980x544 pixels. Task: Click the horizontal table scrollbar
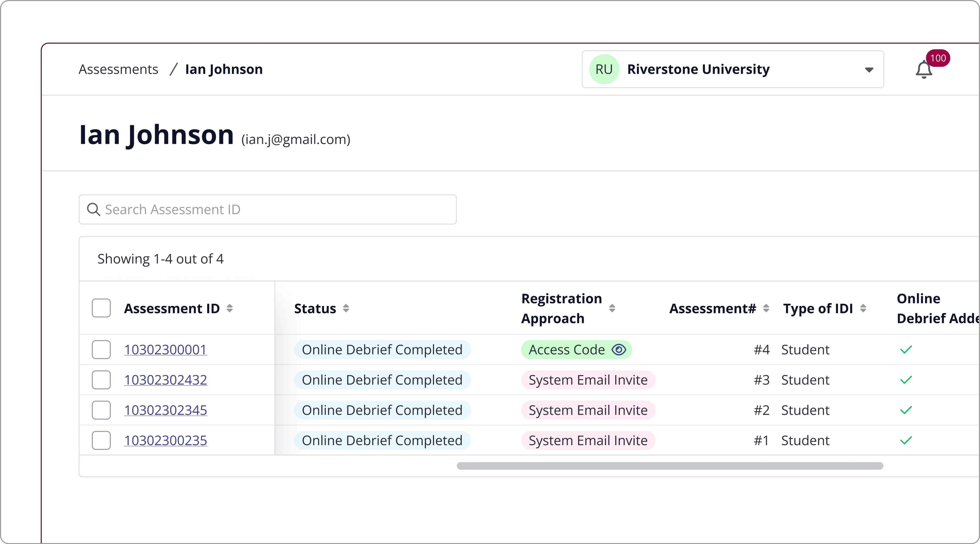click(x=670, y=466)
